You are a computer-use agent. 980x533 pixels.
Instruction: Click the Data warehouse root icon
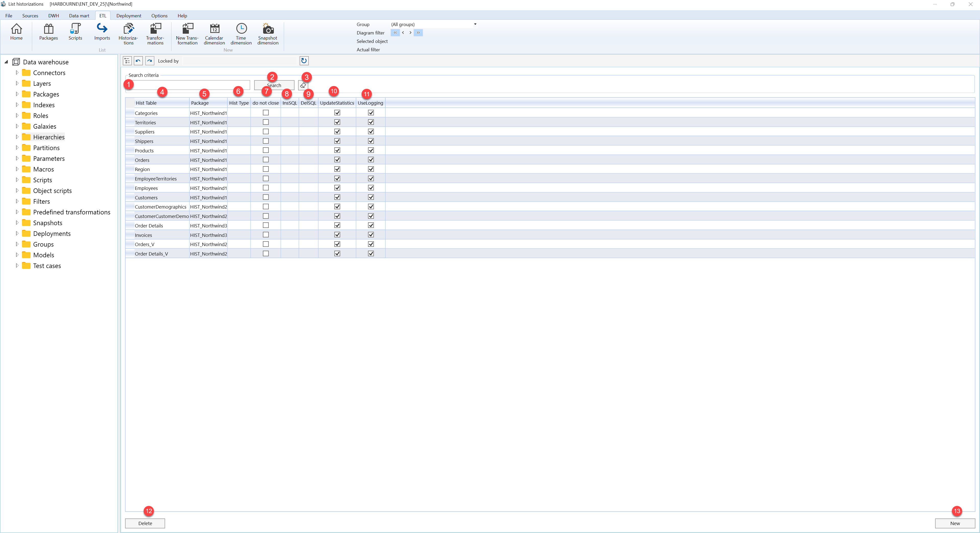pyautogui.click(x=16, y=62)
